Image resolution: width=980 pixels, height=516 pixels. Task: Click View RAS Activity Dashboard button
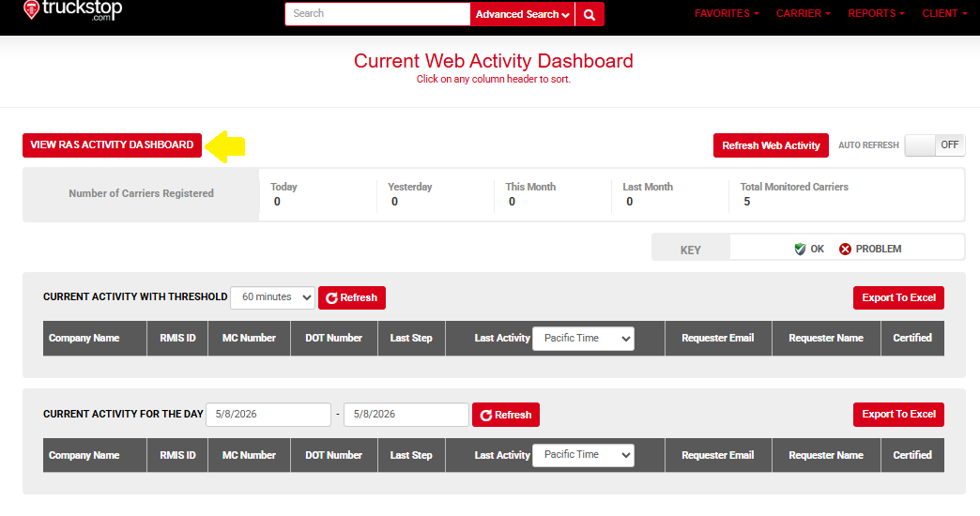tap(112, 144)
